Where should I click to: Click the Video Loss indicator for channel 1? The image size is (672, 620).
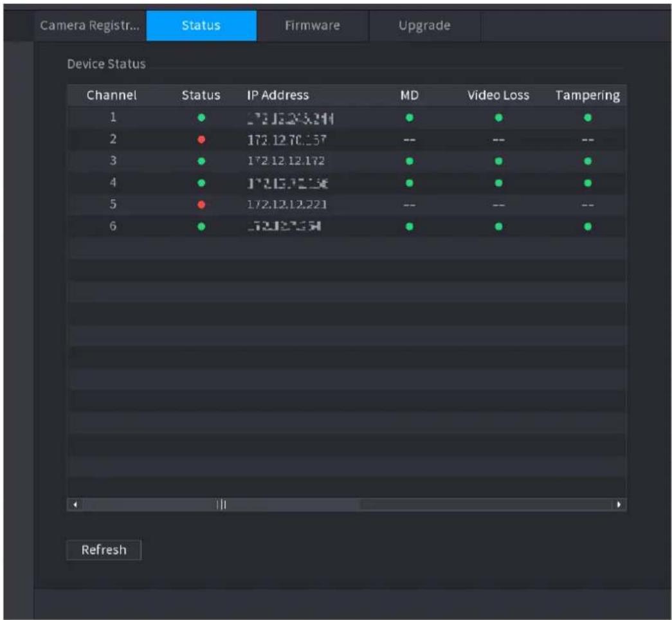pos(498,118)
